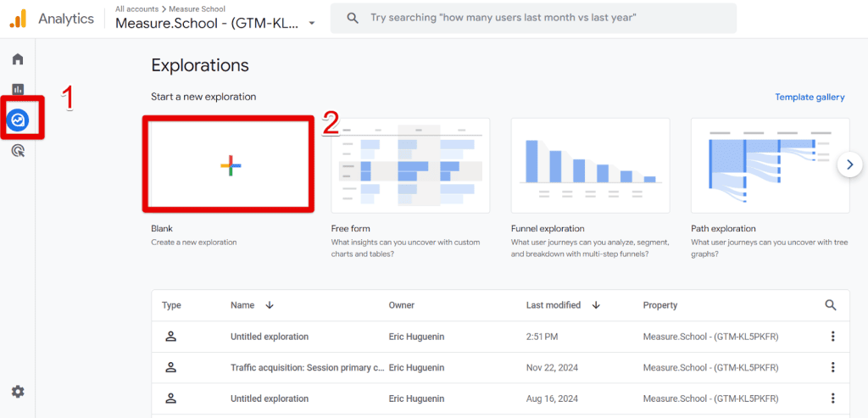Sort by Last modified arrow icon
The image size is (868, 418).
tap(596, 305)
